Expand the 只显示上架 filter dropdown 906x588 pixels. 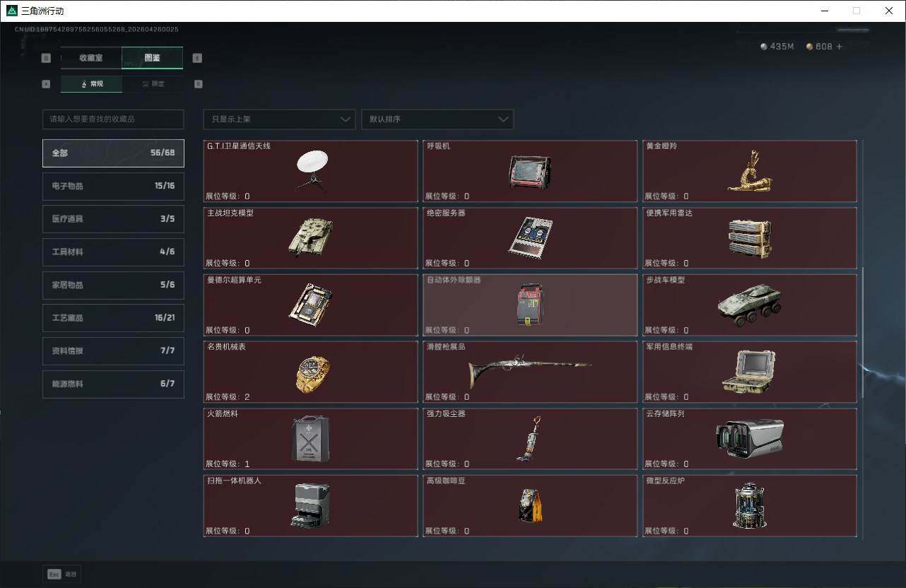[x=279, y=119]
